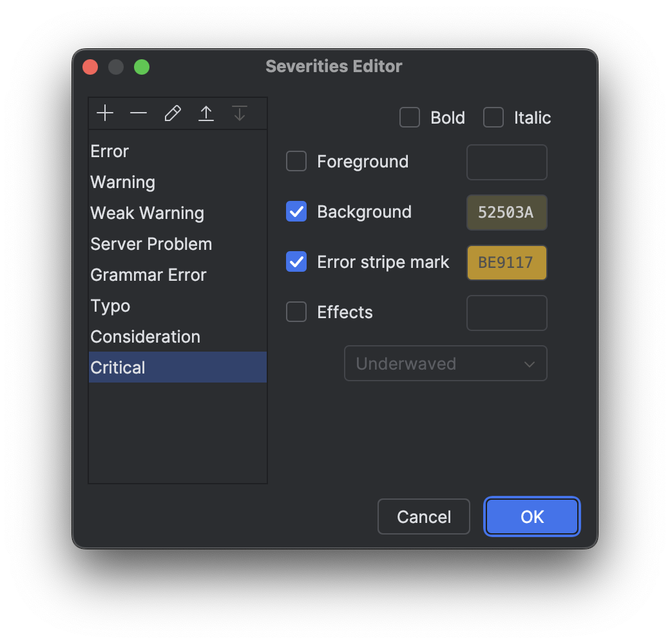Screen dimensions: 670x644
Task: Open the Error stripe color swatch BE9117
Action: coord(506,262)
